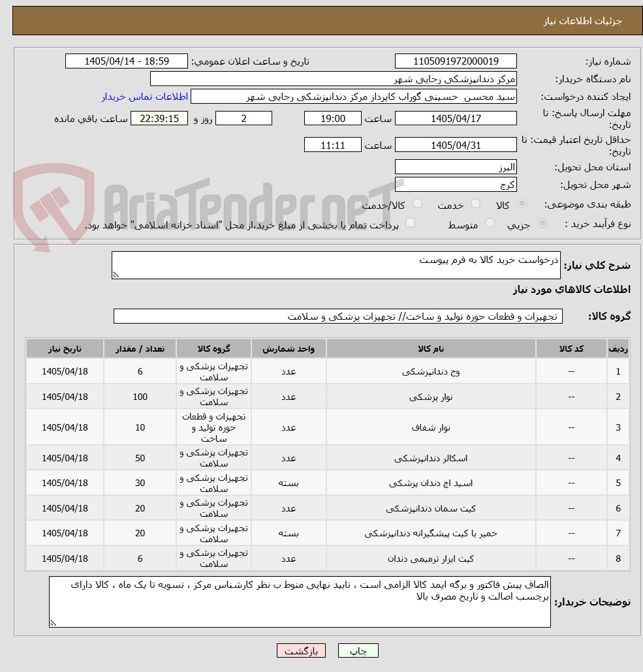Click the goods group field
Screen dimensions: 643x672
(338, 316)
